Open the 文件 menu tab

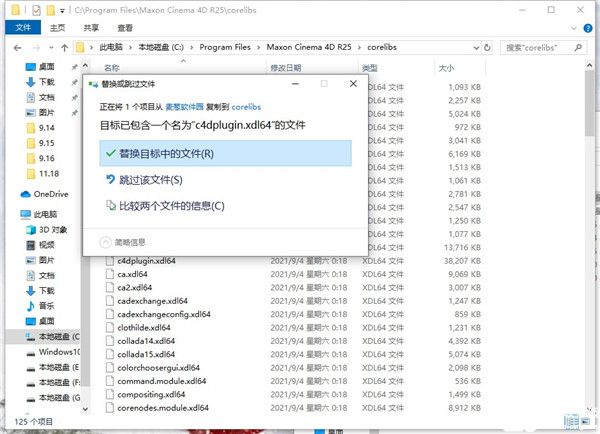17,27
